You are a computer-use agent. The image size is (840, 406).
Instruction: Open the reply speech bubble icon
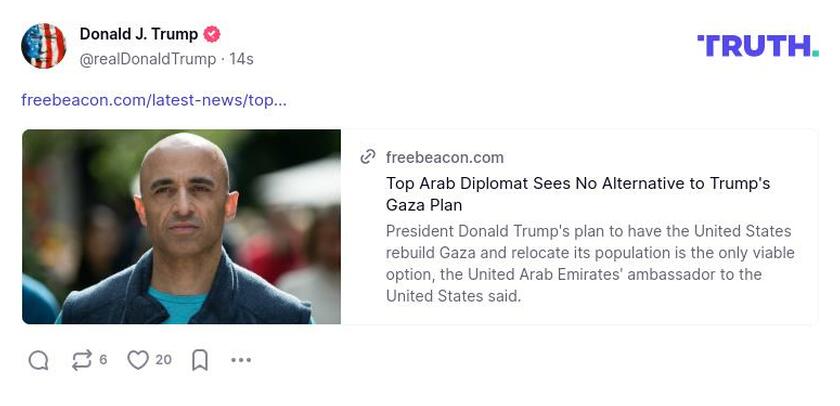tap(38, 360)
